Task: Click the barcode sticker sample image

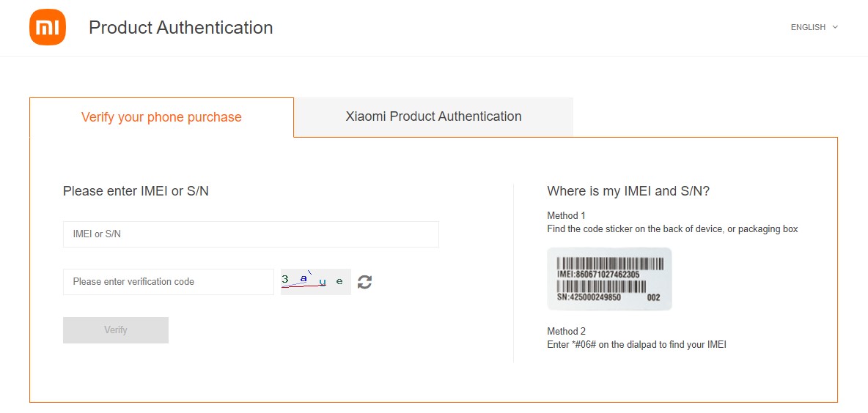Action: click(609, 279)
